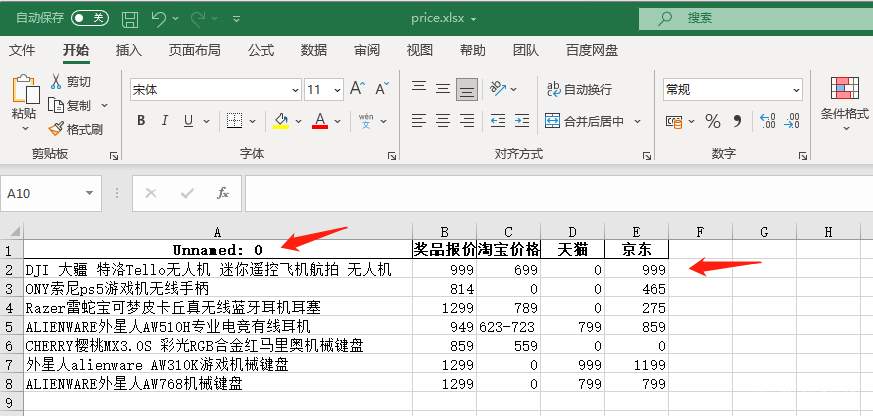The image size is (873, 416).
Task: Open the Name Box dropdown arrow
Action: tap(89, 193)
